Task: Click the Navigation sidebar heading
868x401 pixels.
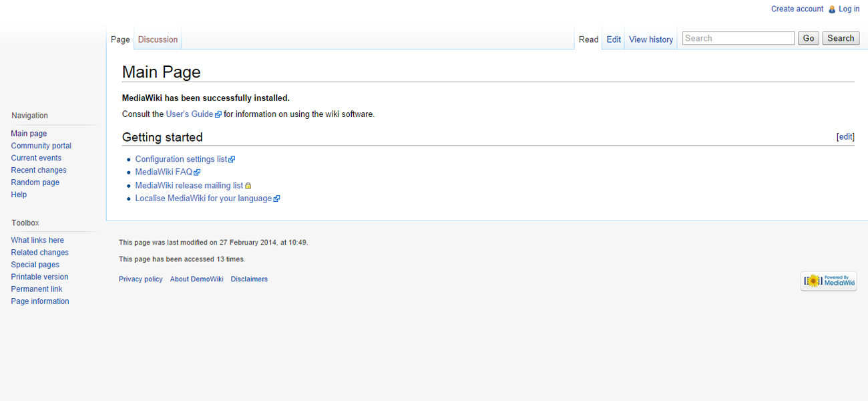Action: [29, 116]
